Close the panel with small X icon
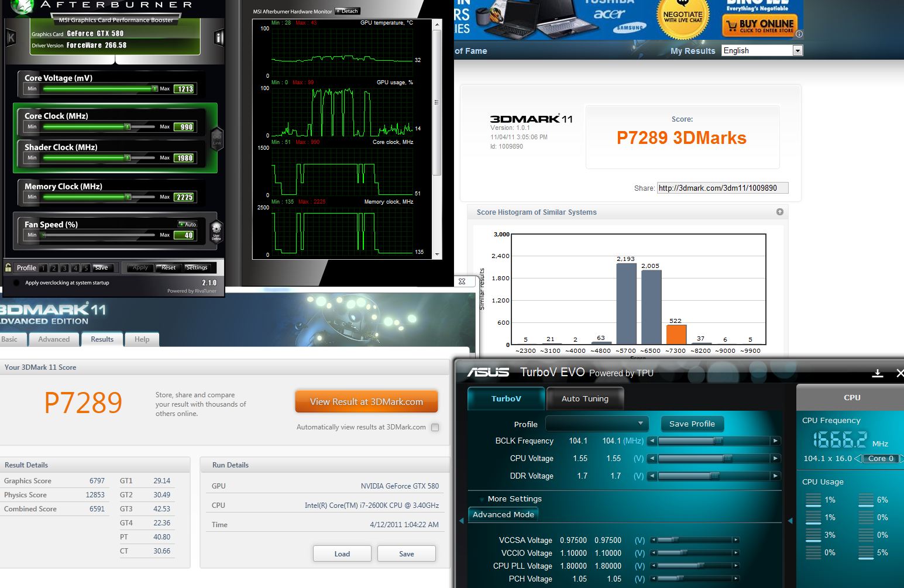The width and height of the screenshot is (904, 588). click(x=462, y=281)
